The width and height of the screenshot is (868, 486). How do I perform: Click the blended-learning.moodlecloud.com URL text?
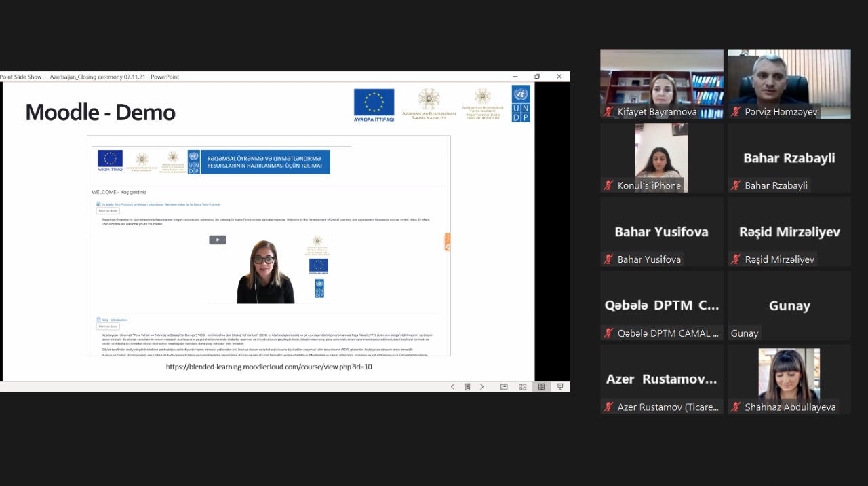click(x=269, y=367)
